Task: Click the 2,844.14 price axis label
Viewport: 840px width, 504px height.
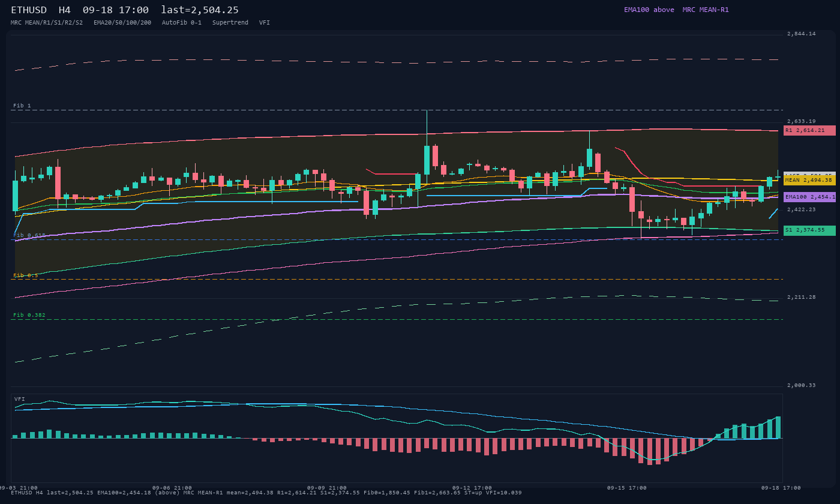Action: pyautogui.click(x=802, y=34)
